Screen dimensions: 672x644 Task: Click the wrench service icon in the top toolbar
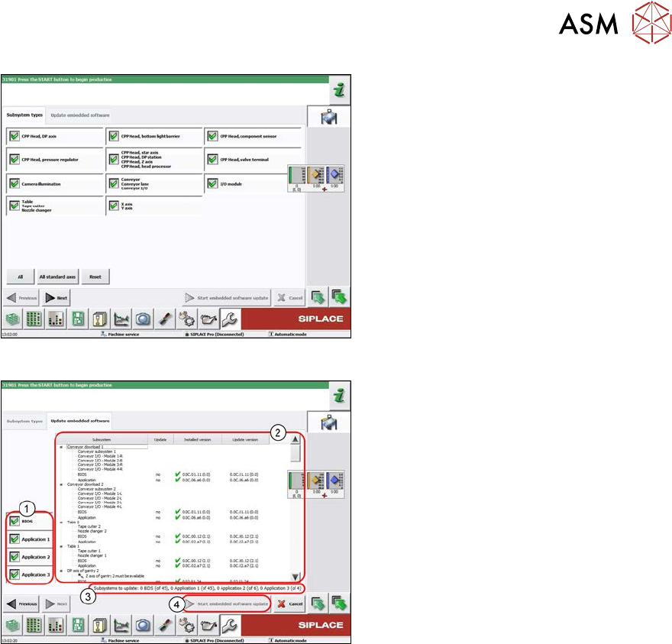(230, 319)
